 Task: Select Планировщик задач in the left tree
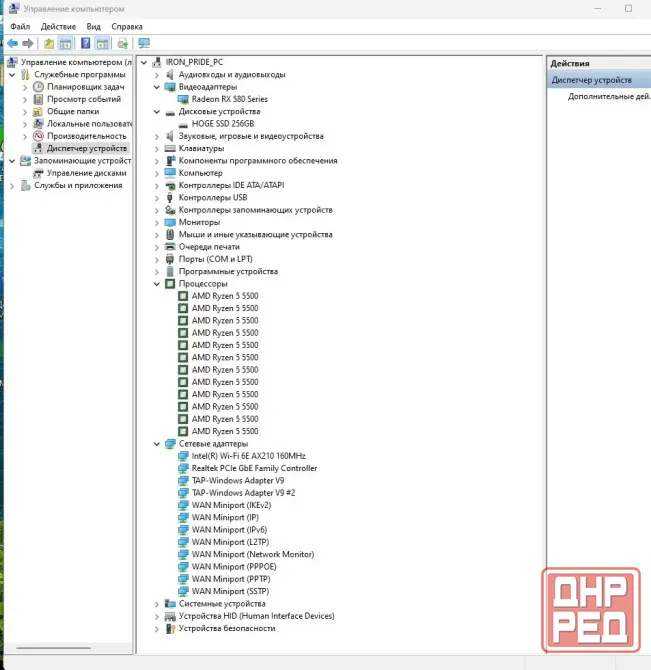pyautogui.click(x=85, y=87)
